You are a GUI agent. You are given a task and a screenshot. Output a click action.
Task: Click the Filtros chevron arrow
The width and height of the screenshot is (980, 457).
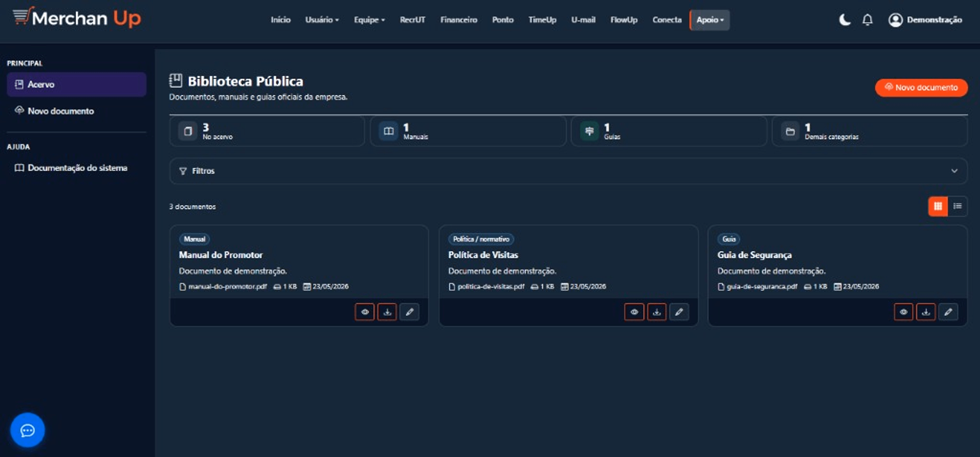click(954, 171)
